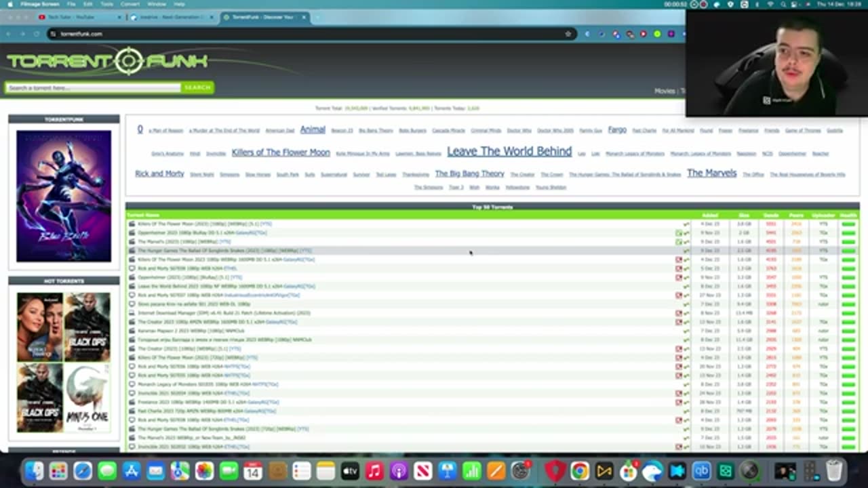Focus the Search a torrent field
Screen dimensions: 868x488
(94, 87)
